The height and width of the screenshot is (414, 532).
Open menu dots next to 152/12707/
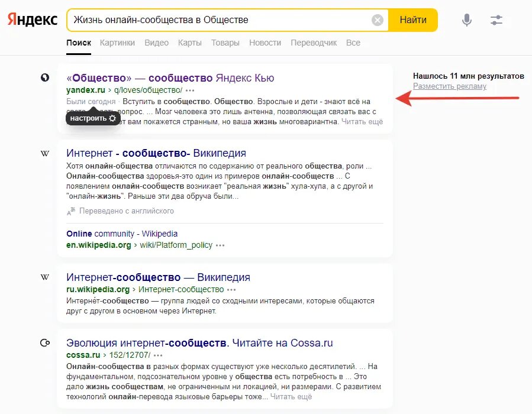click(x=158, y=355)
